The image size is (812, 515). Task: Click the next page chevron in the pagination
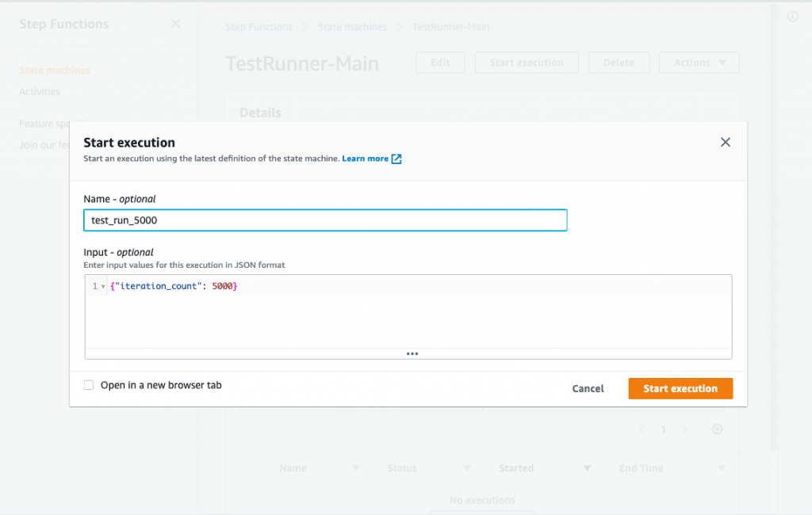(x=684, y=429)
